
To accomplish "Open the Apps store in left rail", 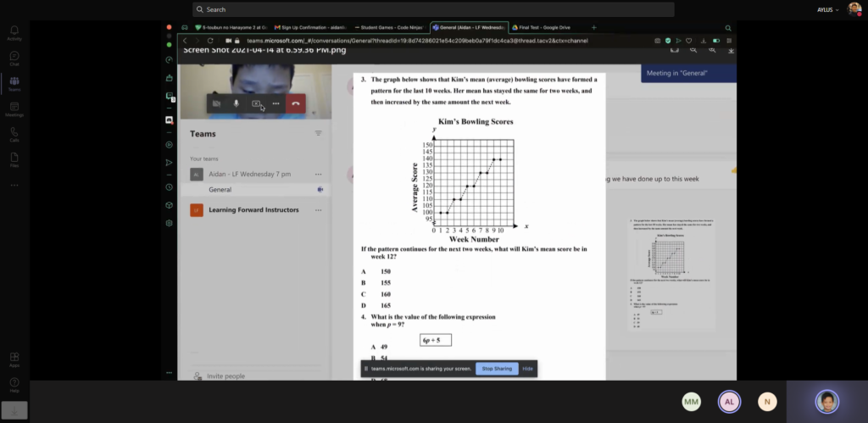I will coord(14,360).
